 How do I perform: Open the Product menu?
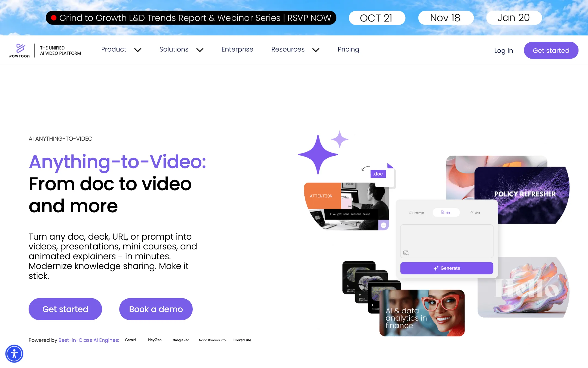[x=114, y=49]
